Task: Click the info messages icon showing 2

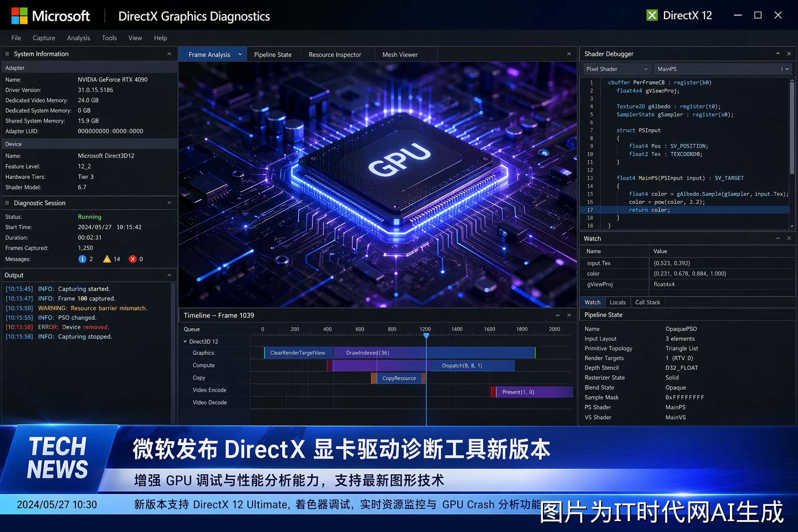Action: pyautogui.click(x=82, y=259)
